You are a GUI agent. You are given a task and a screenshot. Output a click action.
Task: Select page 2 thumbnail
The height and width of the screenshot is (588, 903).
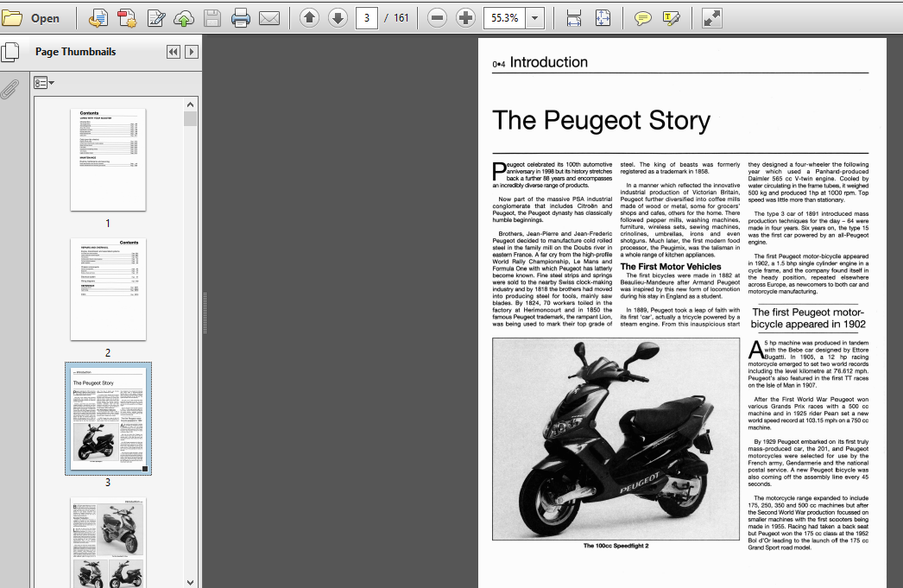tap(108, 289)
